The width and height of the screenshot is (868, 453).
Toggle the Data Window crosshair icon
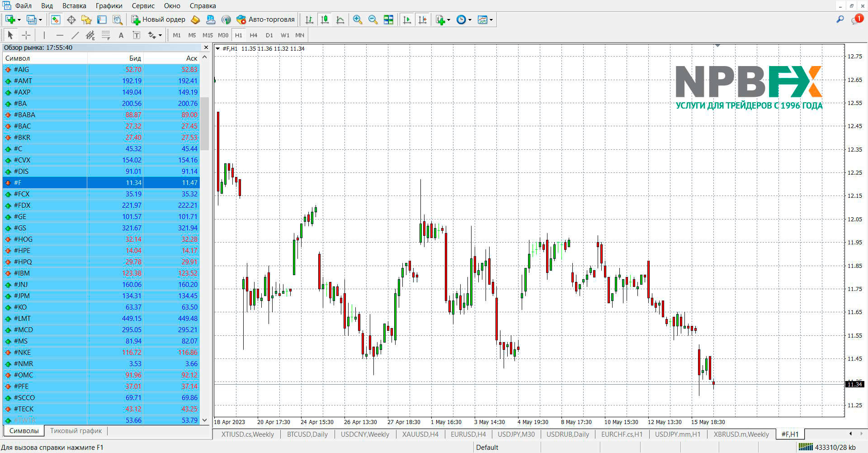click(71, 19)
